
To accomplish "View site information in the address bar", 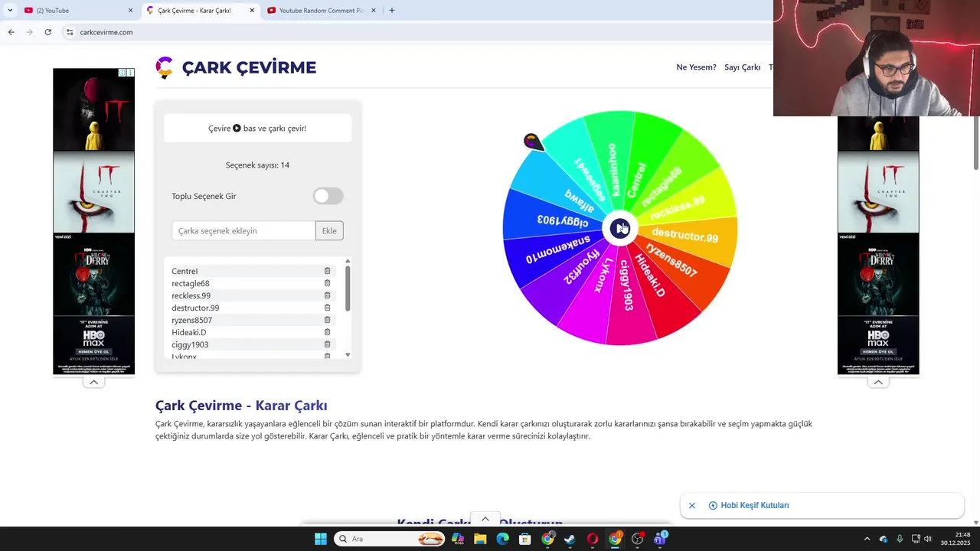I will point(70,32).
